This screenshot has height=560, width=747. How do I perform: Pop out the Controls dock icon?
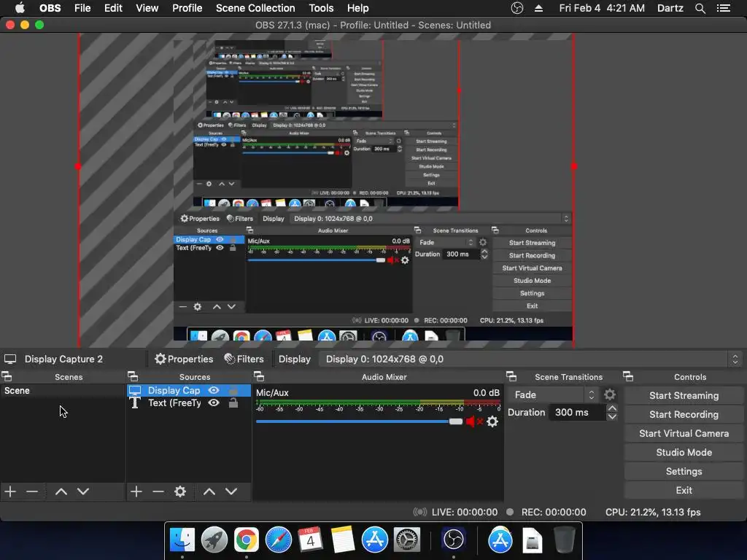628,377
